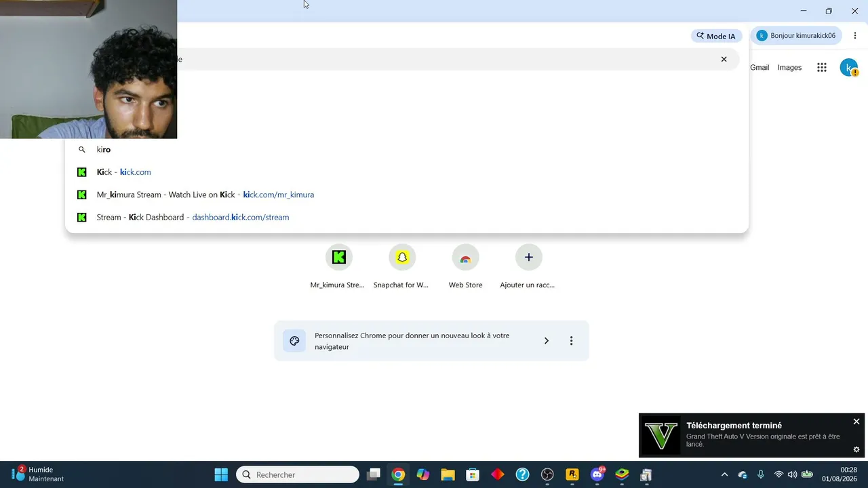Screen dimensions: 868x488
Task: Click the Chrome taskbar icon
Action: coord(398,474)
